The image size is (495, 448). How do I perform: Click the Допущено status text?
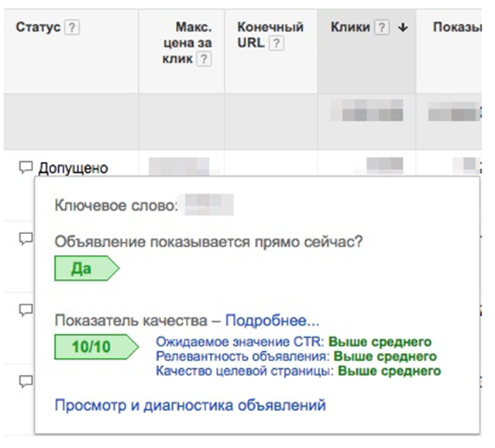click(x=74, y=167)
